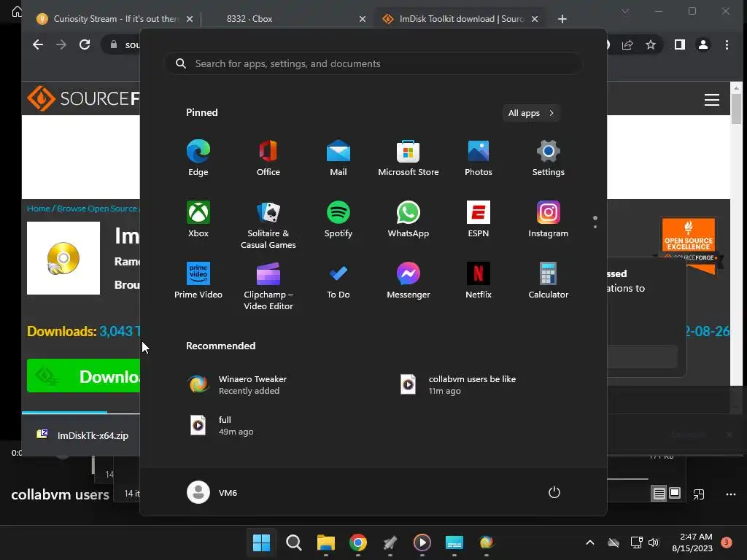Go back in Chrome
747x560 pixels.
click(38, 44)
